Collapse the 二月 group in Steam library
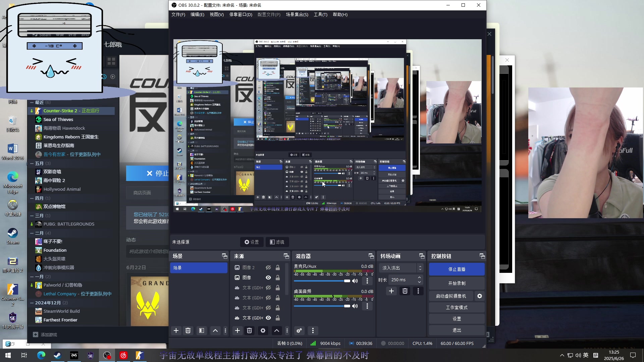 (32, 233)
